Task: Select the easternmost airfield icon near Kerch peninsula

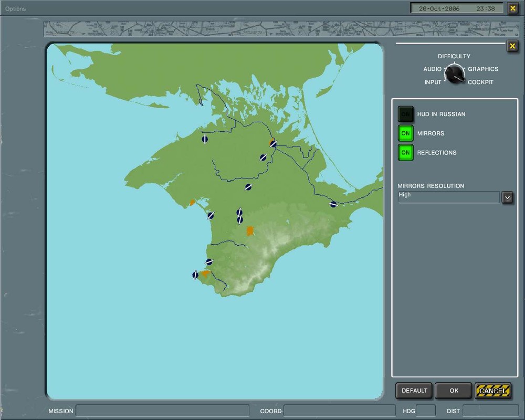Action: [333, 204]
